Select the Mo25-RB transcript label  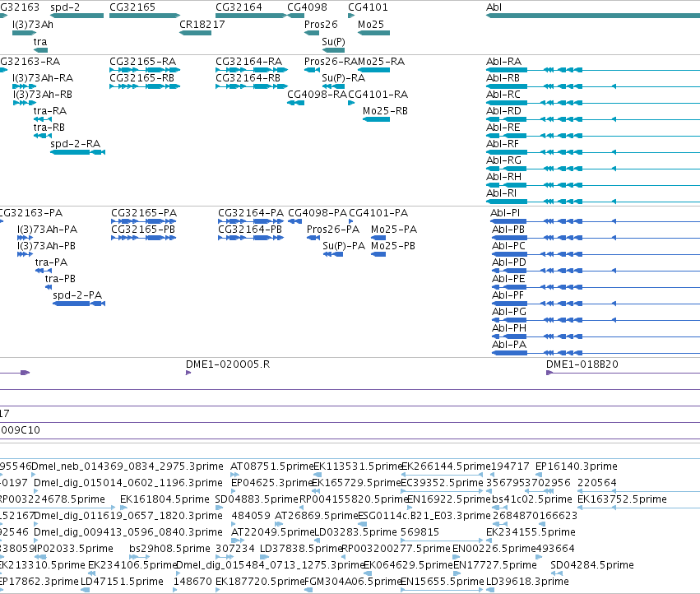(x=385, y=111)
